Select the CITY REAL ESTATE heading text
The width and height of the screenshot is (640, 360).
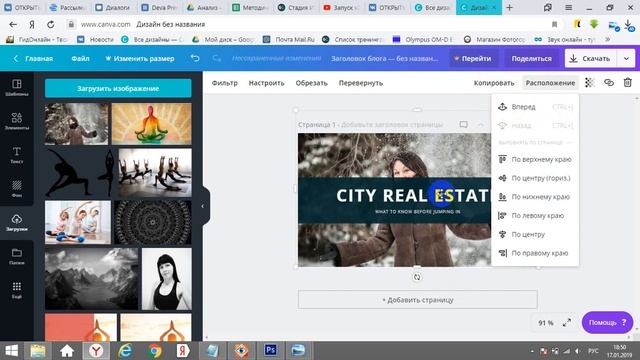(413, 196)
